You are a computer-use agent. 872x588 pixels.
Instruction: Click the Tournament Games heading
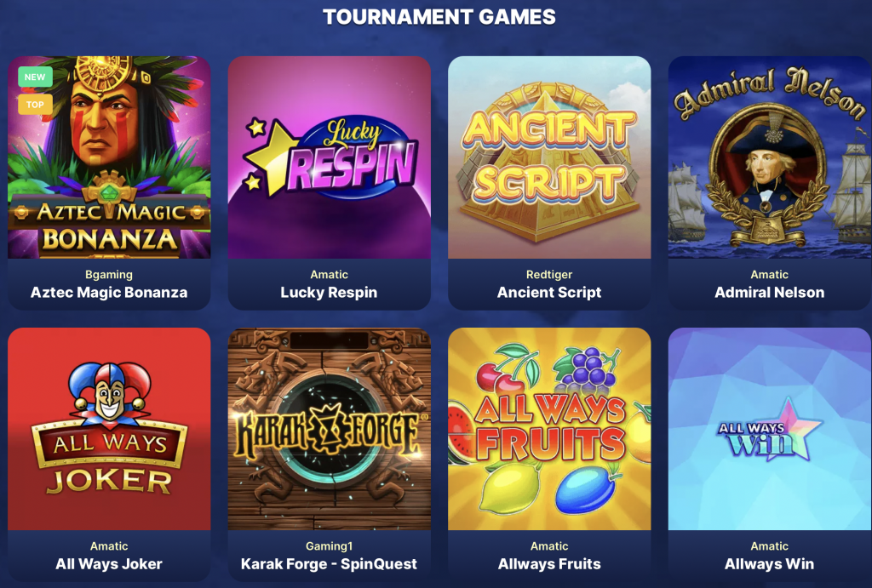[439, 17]
